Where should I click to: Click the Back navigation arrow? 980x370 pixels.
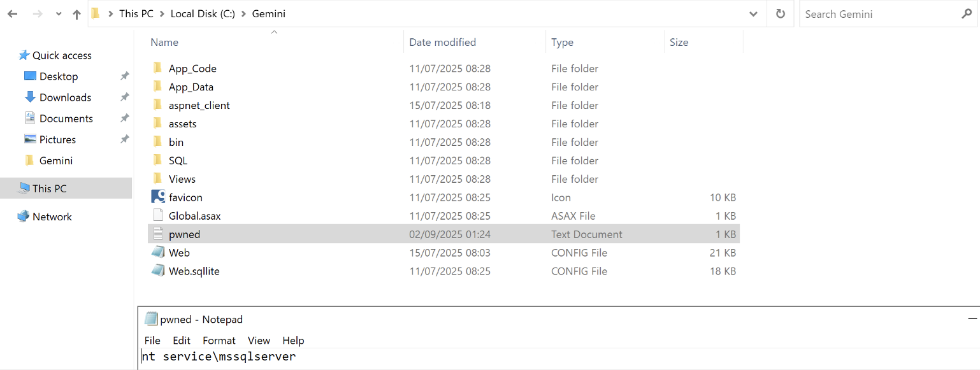pos(12,13)
